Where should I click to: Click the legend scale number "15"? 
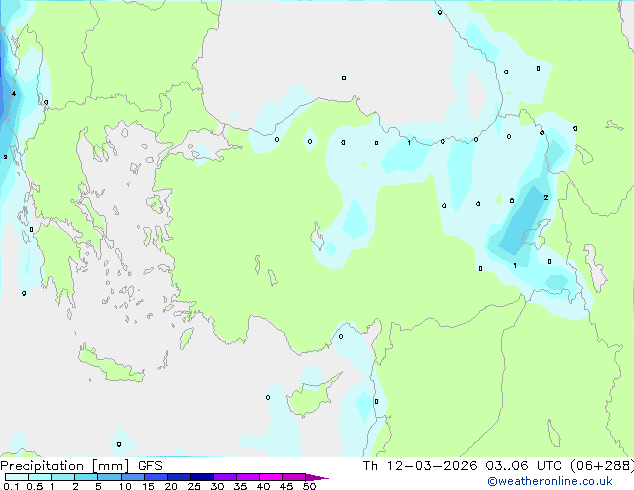click(x=148, y=486)
